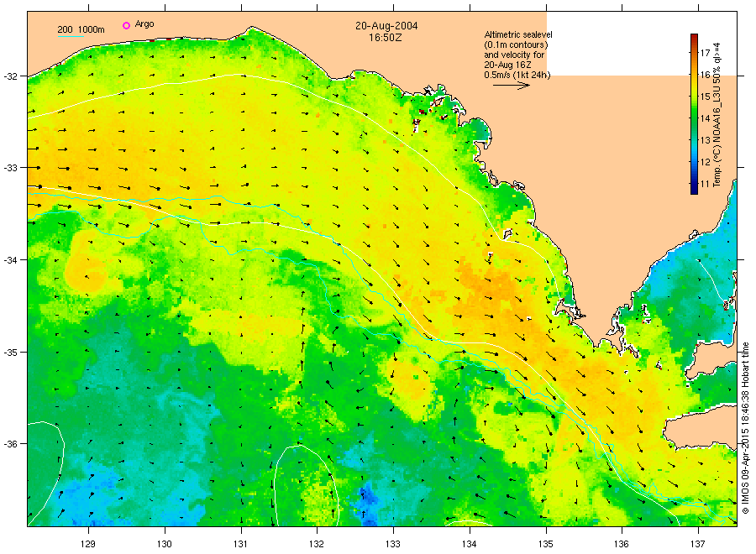Click the 'Altimetric sealevel' legend text

518,34
